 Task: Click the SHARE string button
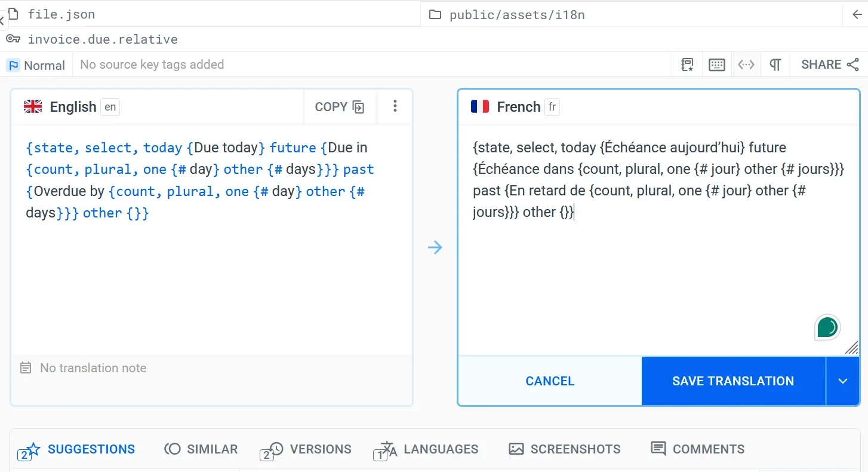coord(830,65)
